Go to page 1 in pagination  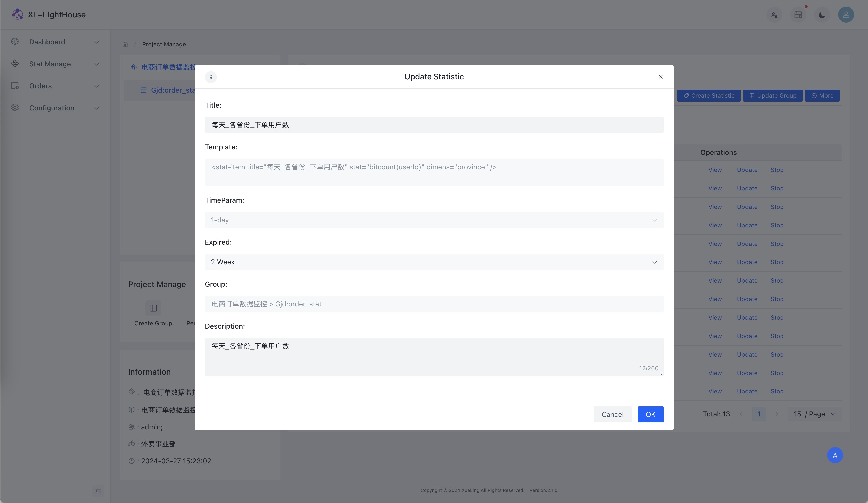[x=759, y=414]
